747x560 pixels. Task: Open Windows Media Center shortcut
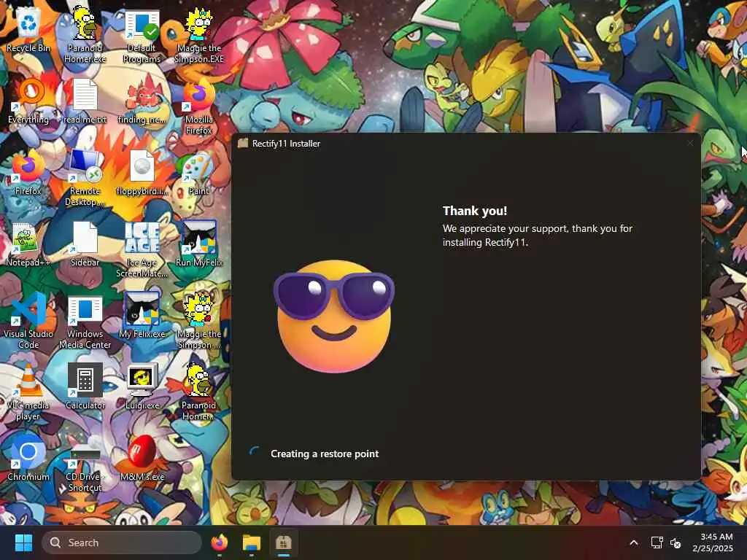pos(85,320)
